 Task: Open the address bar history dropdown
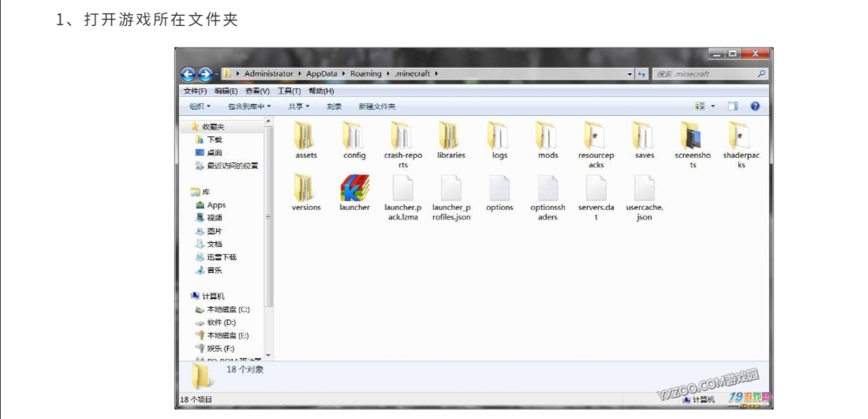coord(630,73)
